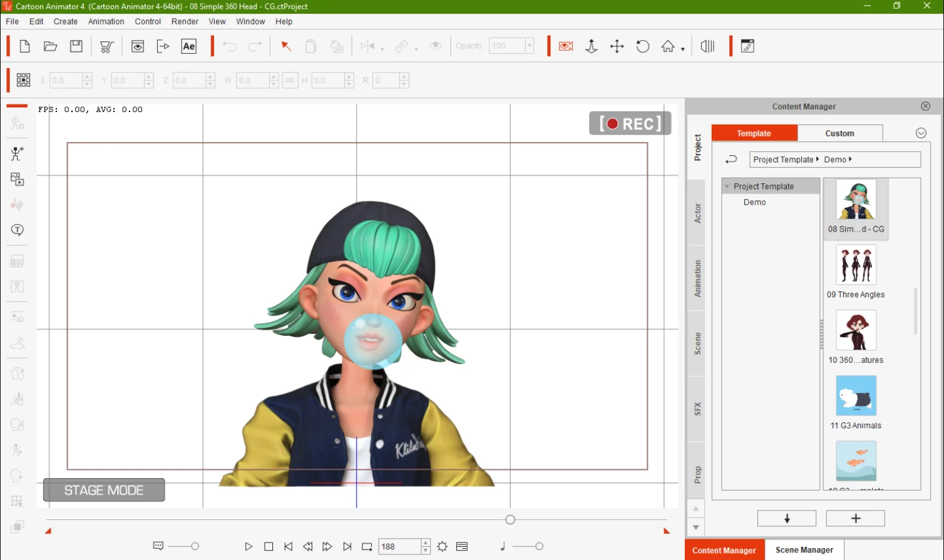The width and height of the screenshot is (944, 560).
Task: Click the transform grid pivot icon
Action: (24, 79)
